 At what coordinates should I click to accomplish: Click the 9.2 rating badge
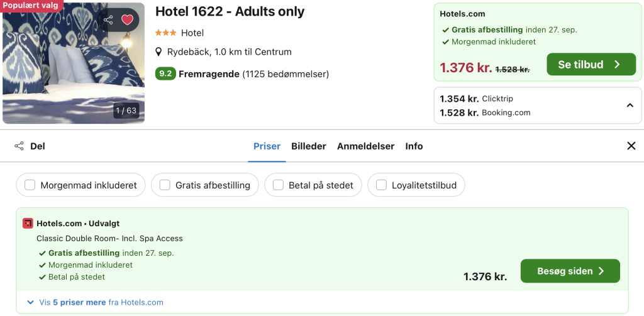(165, 74)
